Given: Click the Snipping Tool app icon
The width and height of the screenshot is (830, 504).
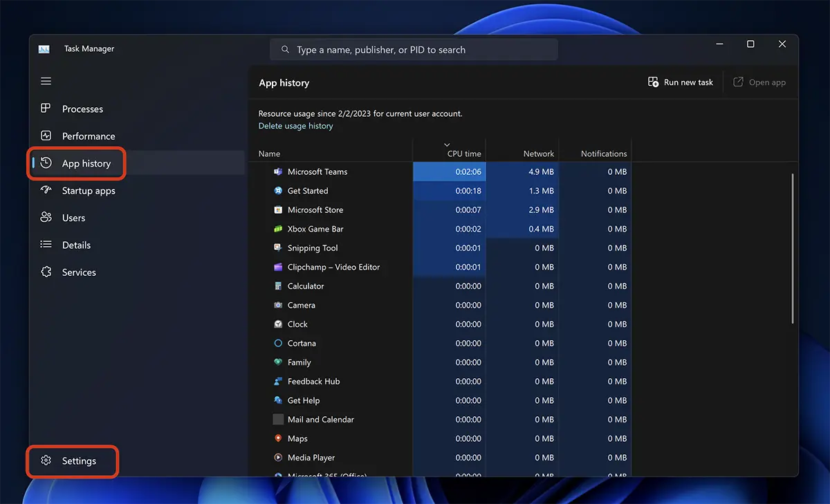Looking at the screenshot, I should [x=278, y=248].
